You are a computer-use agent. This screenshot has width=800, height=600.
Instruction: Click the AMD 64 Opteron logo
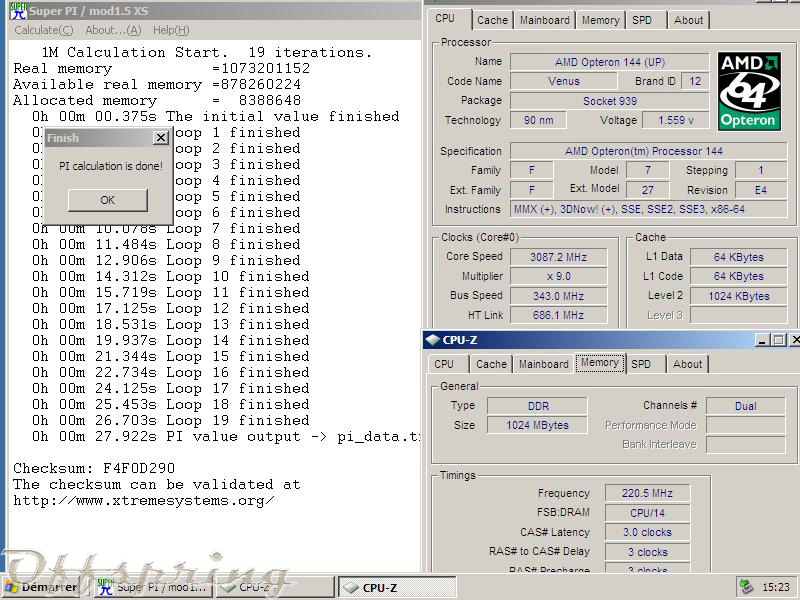point(749,91)
